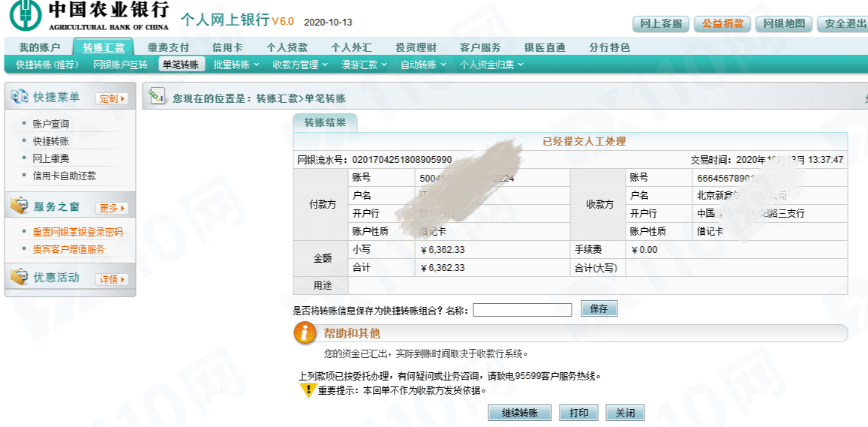Expand the 收款方管理 dropdown

(x=300, y=65)
